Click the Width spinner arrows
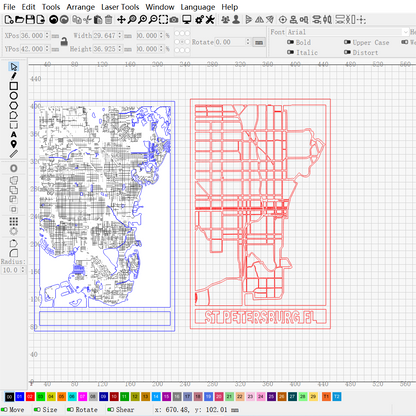 [x=119, y=35]
